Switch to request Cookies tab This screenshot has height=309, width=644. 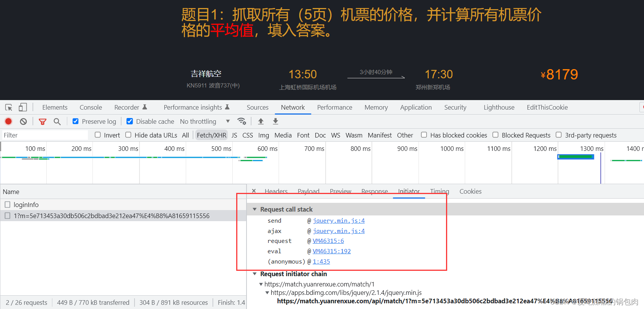470,191
